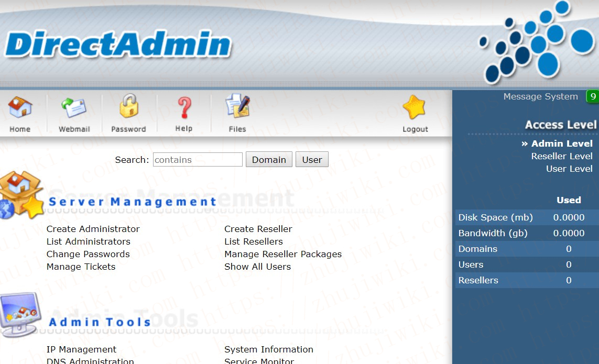Image resolution: width=599 pixels, height=364 pixels.
Task: Open DNS Administration link
Action: point(90,360)
